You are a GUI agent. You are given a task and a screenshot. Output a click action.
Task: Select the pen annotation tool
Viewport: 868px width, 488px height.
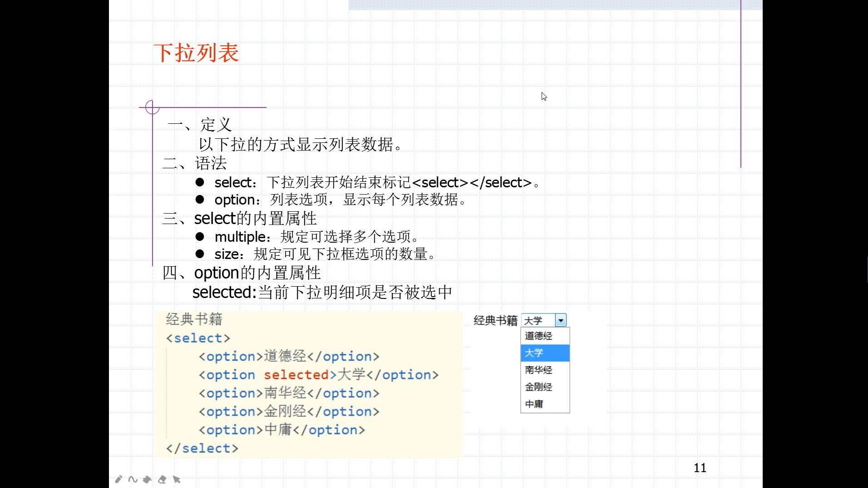118,479
